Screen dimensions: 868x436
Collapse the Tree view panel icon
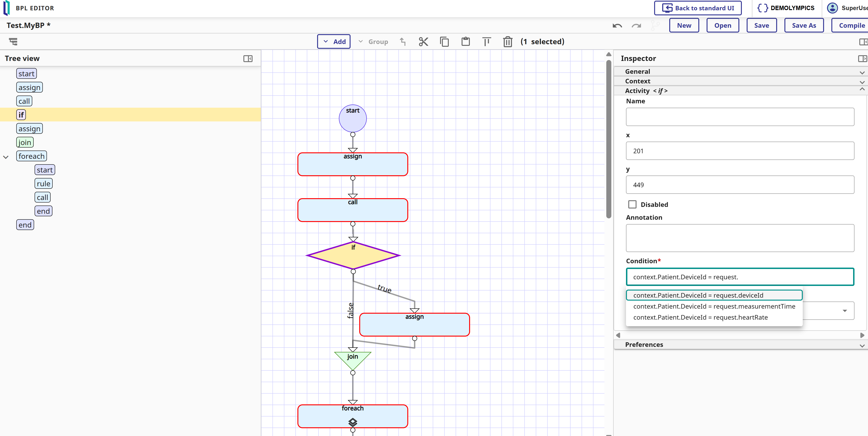point(248,59)
